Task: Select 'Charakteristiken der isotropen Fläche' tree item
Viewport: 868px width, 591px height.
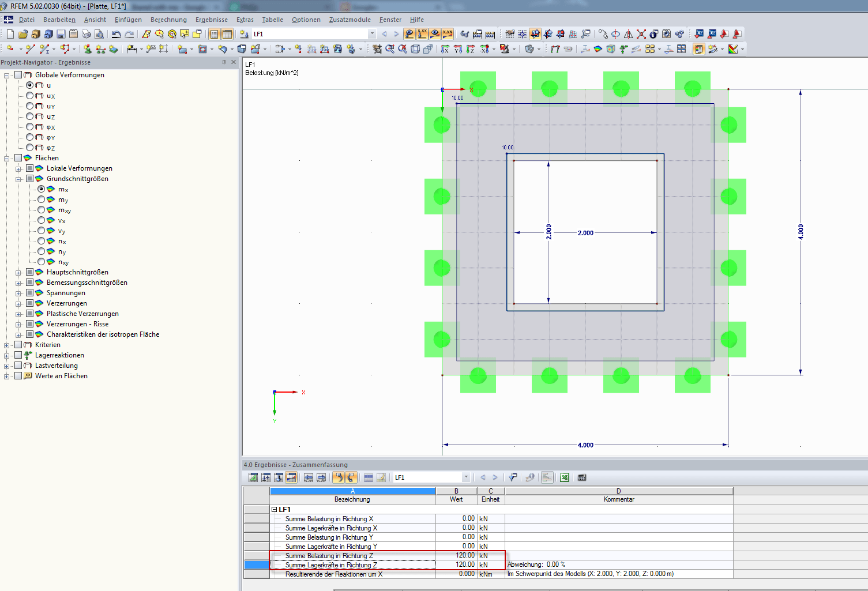Action: (103, 334)
